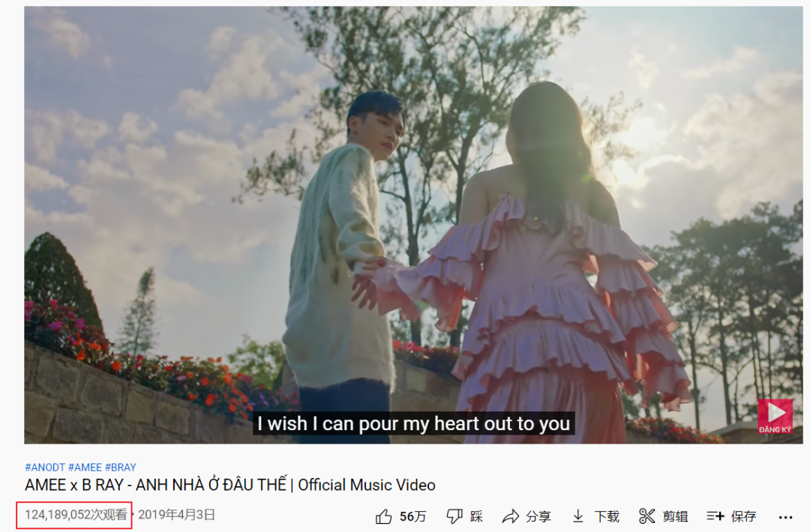Screen dimensions: 810x532
Task: Open the #BRAY hashtag link
Action: click(x=120, y=468)
